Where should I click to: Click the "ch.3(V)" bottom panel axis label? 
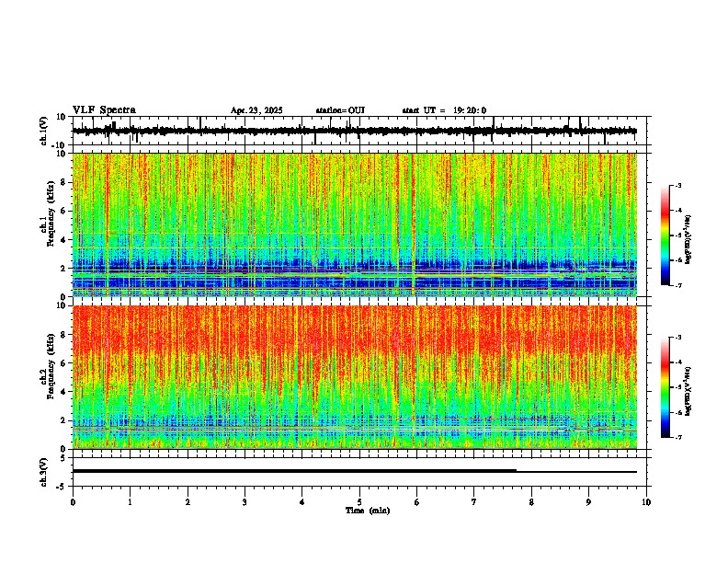[x=43, y=472]
